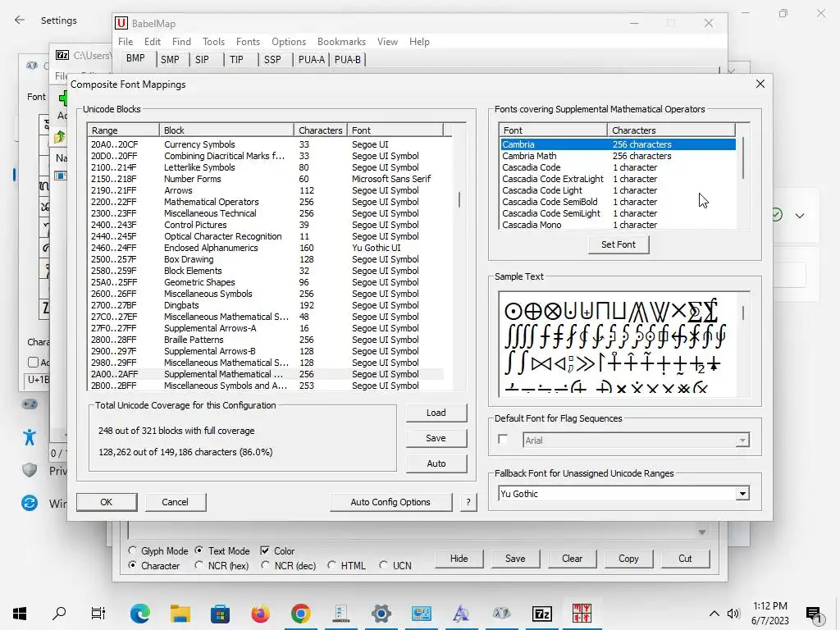The image size is (840, 630).
Task: Open the Fonts menu in BabelMap
Action: point(248,41)
